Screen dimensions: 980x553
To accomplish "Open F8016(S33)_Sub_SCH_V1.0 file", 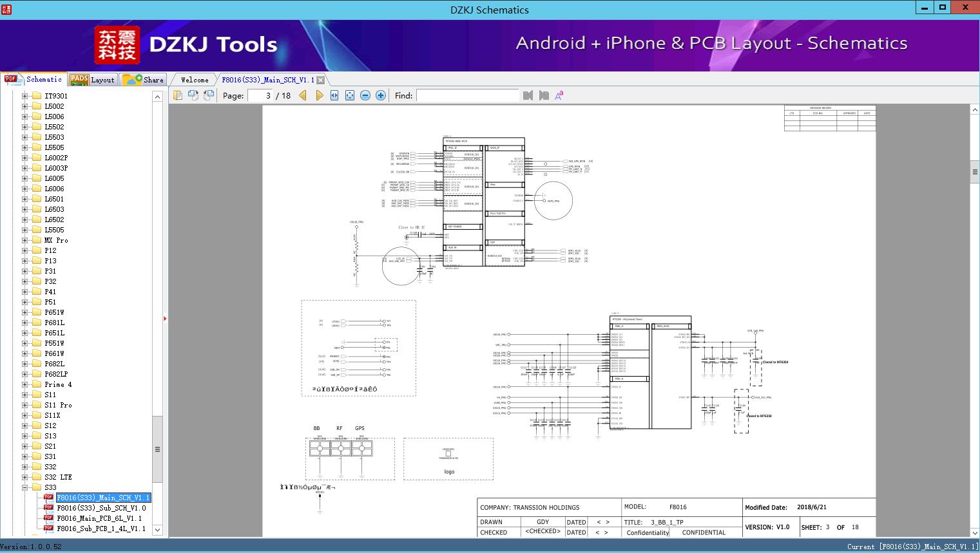I will pyautogui.click(x=101, y=508).
